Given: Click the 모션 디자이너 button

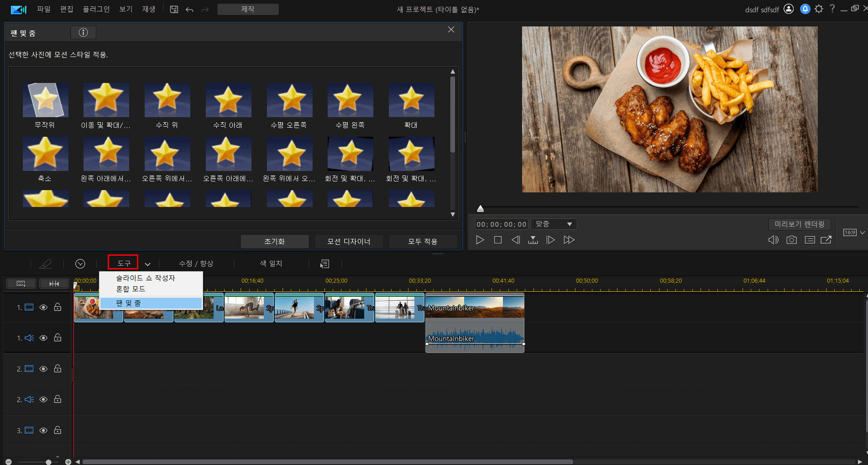Looking at the screenshot, I should pyautogui.click(x=349, y=242).
